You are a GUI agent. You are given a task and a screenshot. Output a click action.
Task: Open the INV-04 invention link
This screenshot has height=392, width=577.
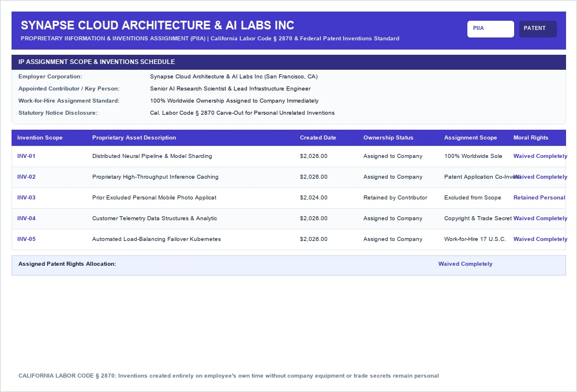click(x=26, y=218)
